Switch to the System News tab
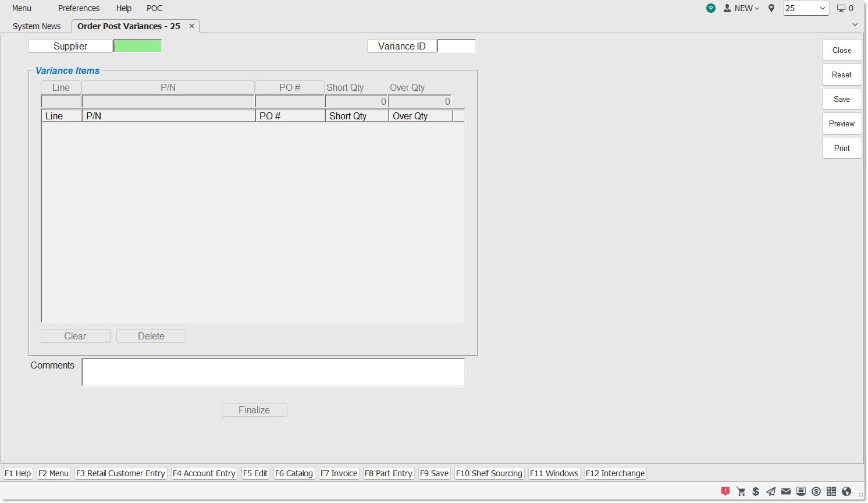Viewport: 868px width, 503px height. 37,26
